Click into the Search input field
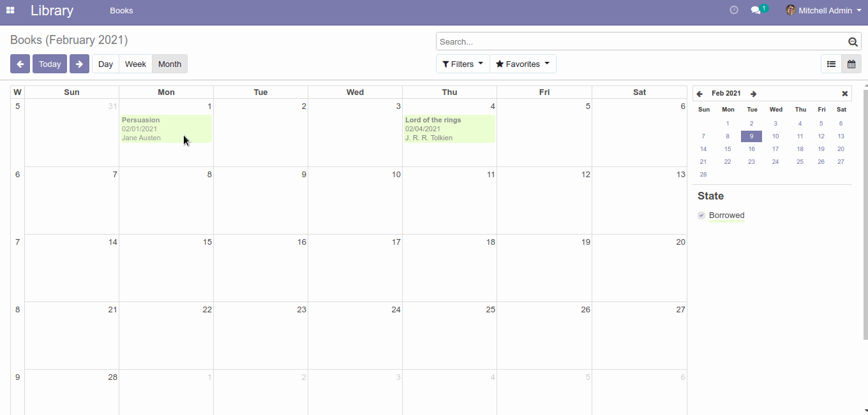 coord(638,42)
